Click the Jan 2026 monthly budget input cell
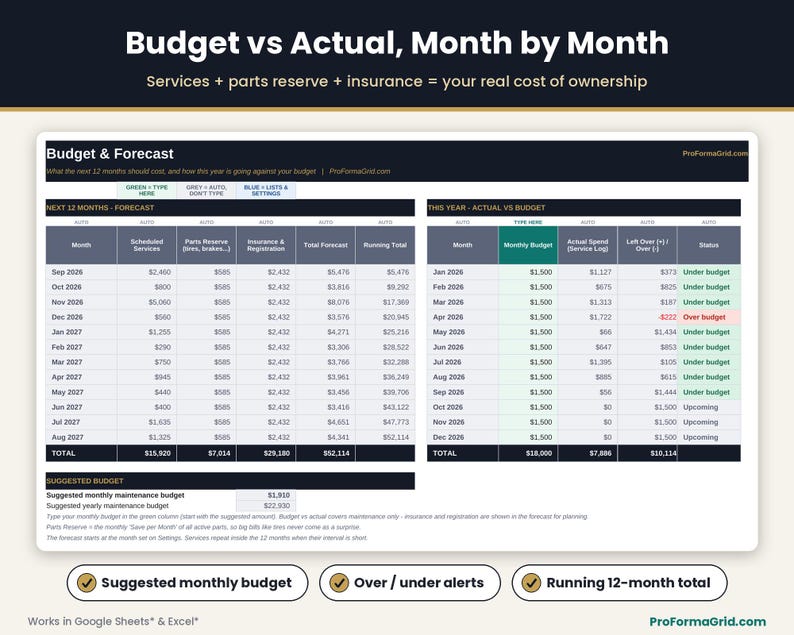794x635 pixels. click(528, 272)
